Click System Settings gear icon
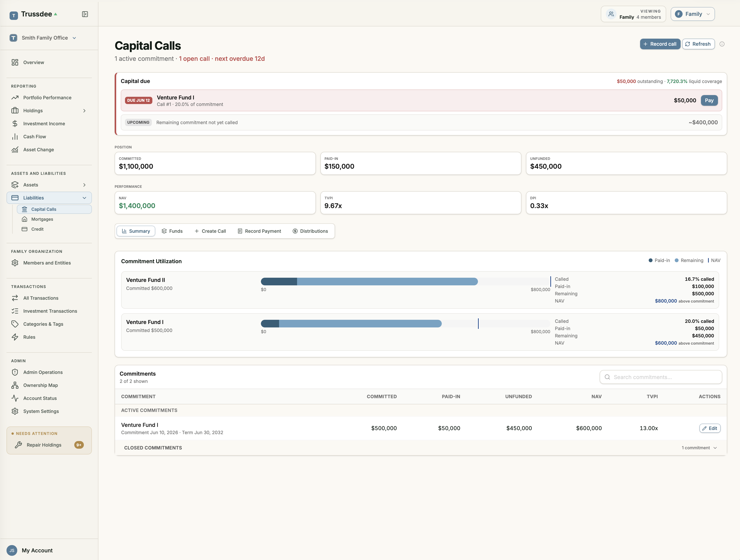Viewport: 740px width, 560px height. point(15,412)
